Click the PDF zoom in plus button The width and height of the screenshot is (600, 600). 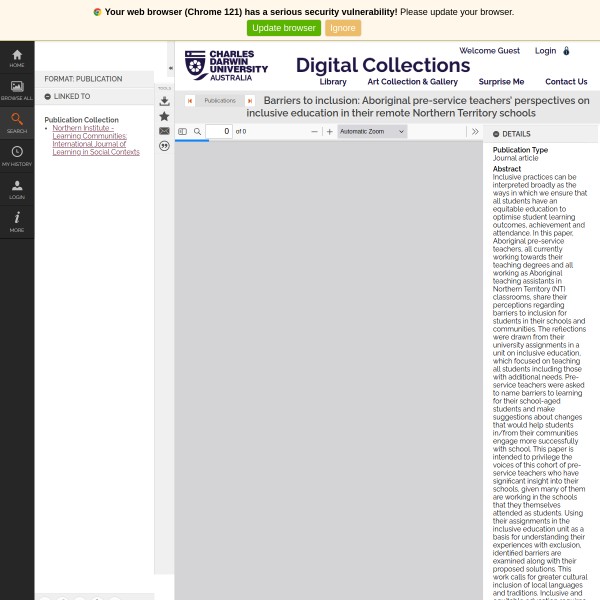click(329, 132)
